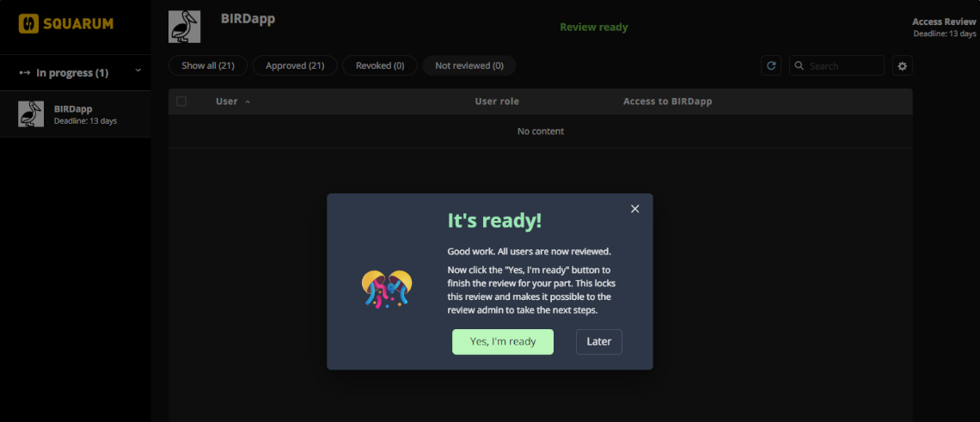Click the refresh icon beside search
980x422 pixels.
pyautogui.click(x=770, y=65)
